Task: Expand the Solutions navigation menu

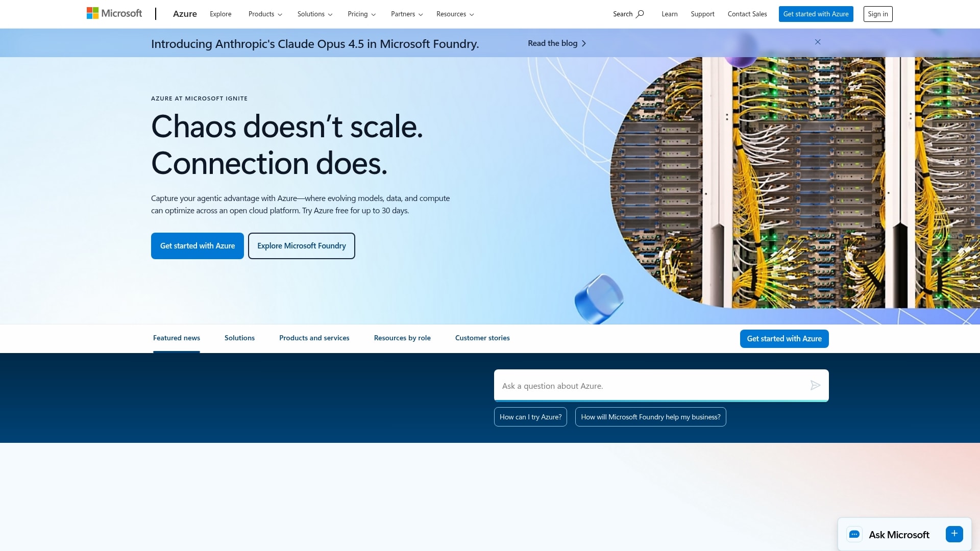Action: tap(314, 14)
